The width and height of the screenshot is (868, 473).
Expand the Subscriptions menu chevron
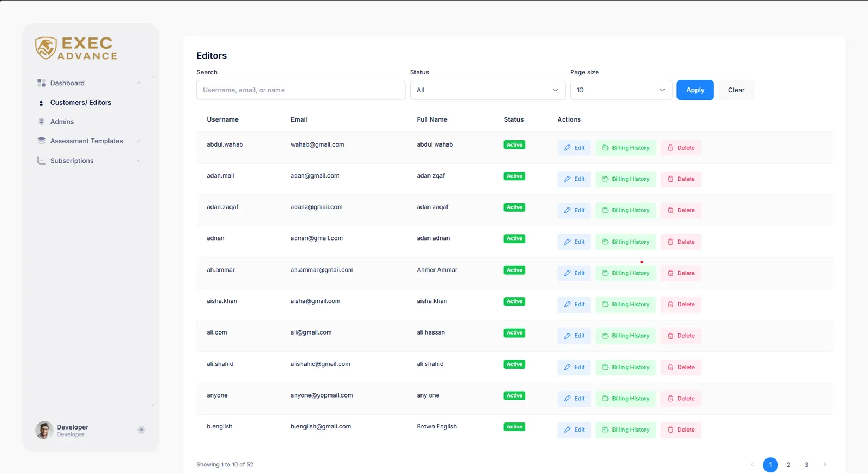pos(138,161)
